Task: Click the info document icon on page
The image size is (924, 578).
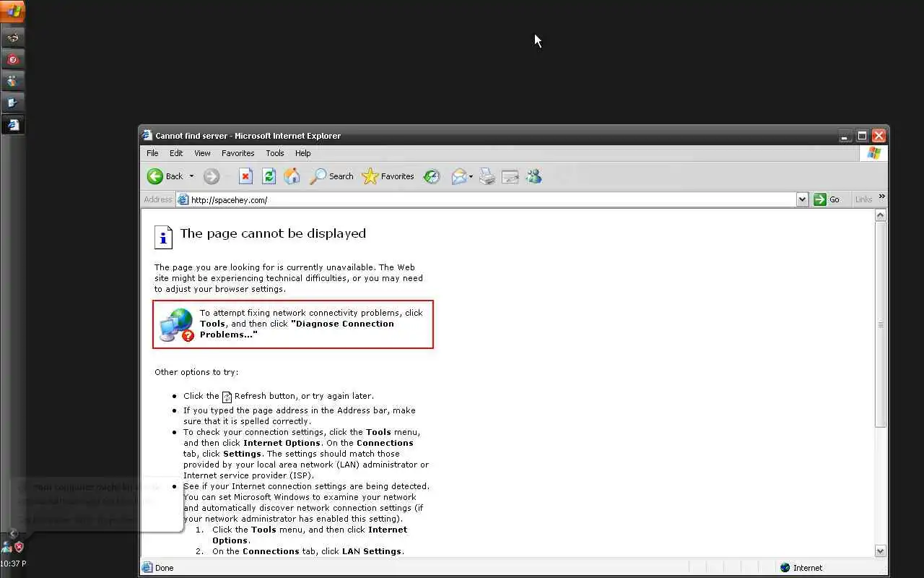Action: (163, 237)
